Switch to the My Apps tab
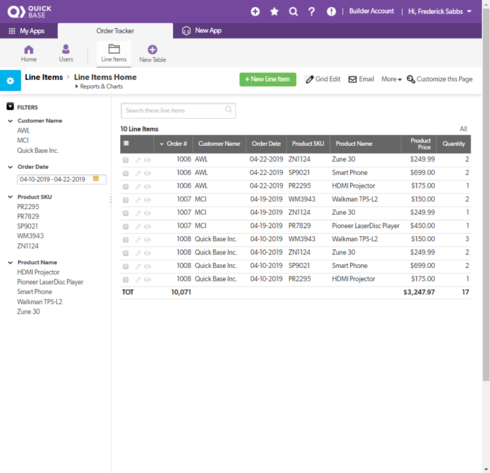 29,31
